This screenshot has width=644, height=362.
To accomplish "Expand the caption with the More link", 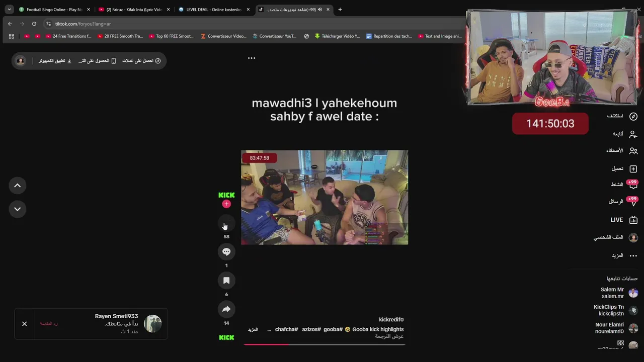I will click(x=253, y=329).
